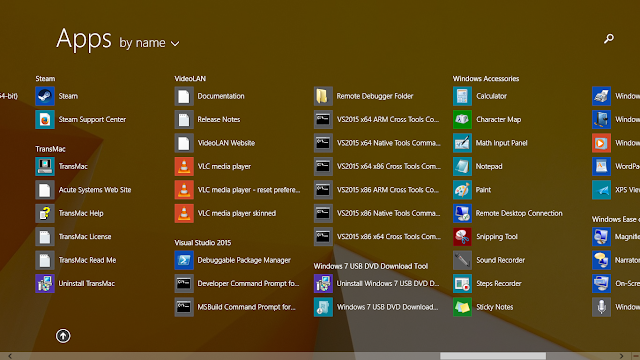This screenshot has width=640, height=360.
Task: Open VS2015 x64 Native Tools Command entry
Action: [x=377, y=143]
